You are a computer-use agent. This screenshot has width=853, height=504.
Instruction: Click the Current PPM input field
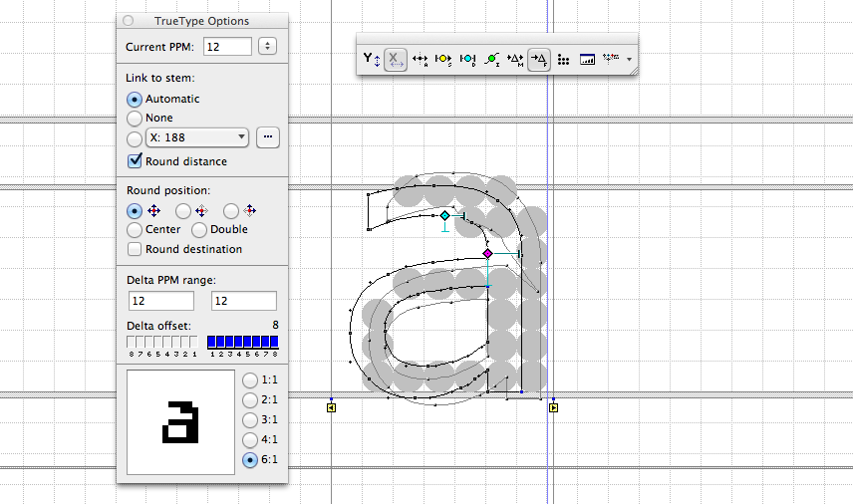pos(226,46)
